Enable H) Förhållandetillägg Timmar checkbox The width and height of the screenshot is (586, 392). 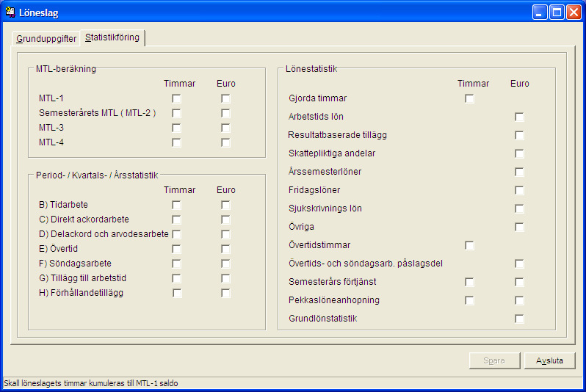coord(177,294)
